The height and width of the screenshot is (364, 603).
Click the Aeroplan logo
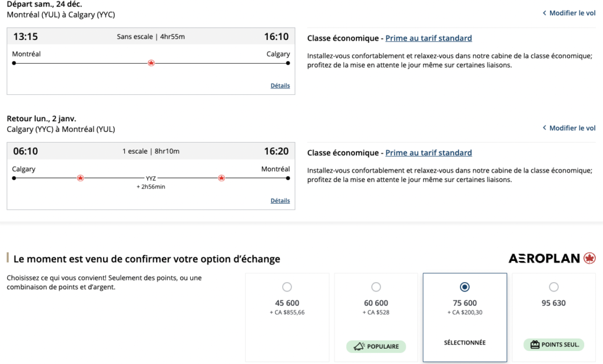pos(552,259)
